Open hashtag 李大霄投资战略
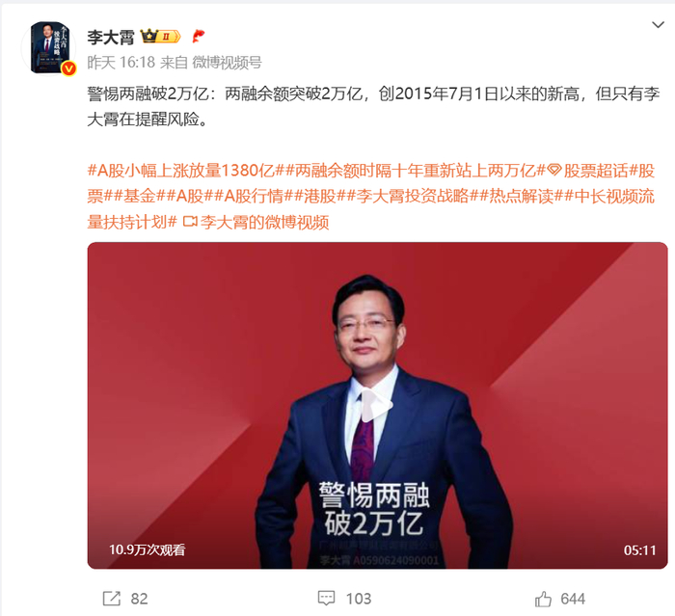Screen dimensions: 675x616 tap(412, 197)
